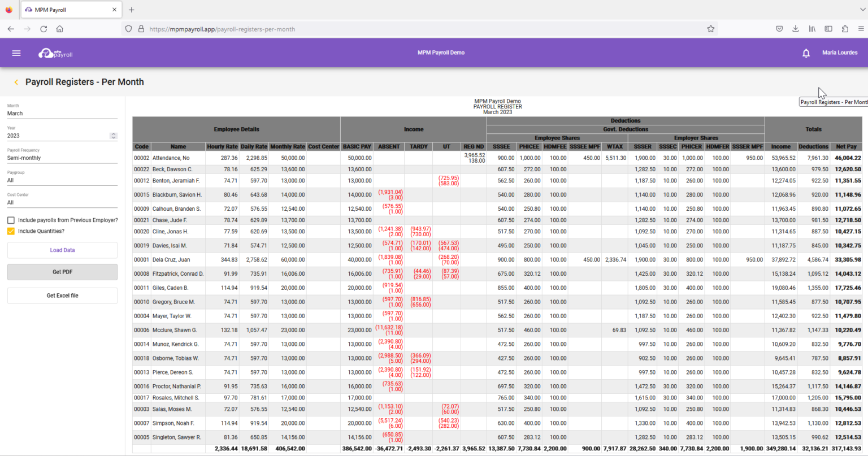The image size is (868, 456).
Task: Open the Month dropdown showing March
Action: [x=62, y=114]
